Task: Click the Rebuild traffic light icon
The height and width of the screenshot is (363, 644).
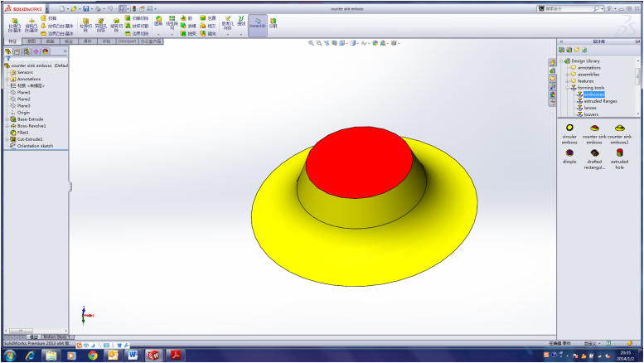Action: (134, 8)
